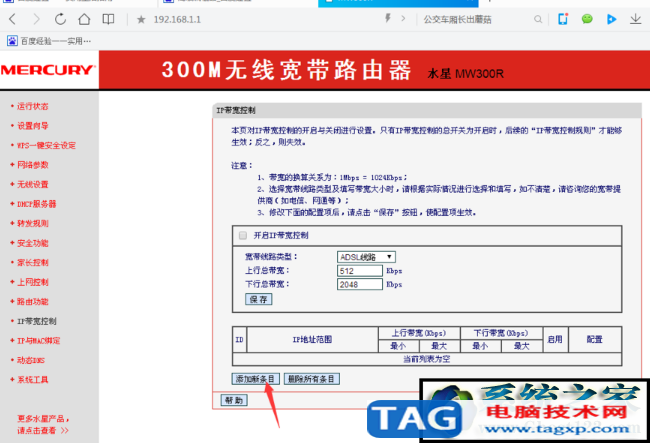The height and width of the screenshot is (443, 650).
Task: Go forward with the browser forward arrow
Action: (x=36, y=19)
